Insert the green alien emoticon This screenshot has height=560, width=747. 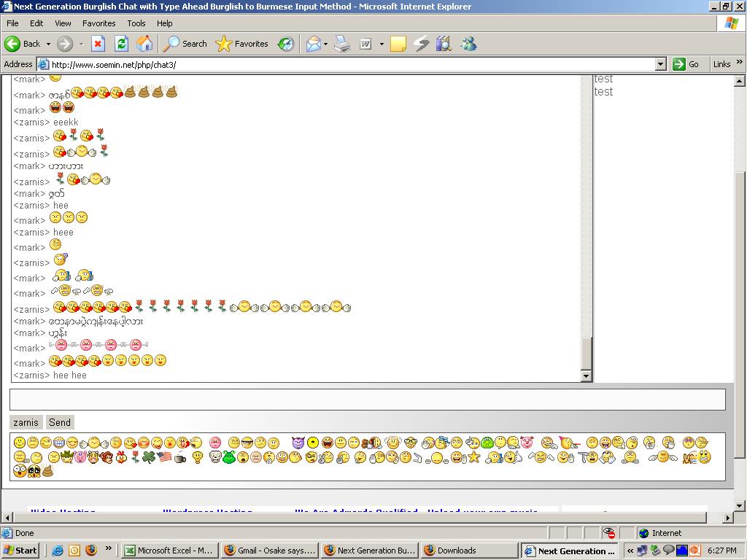[229, 457]
